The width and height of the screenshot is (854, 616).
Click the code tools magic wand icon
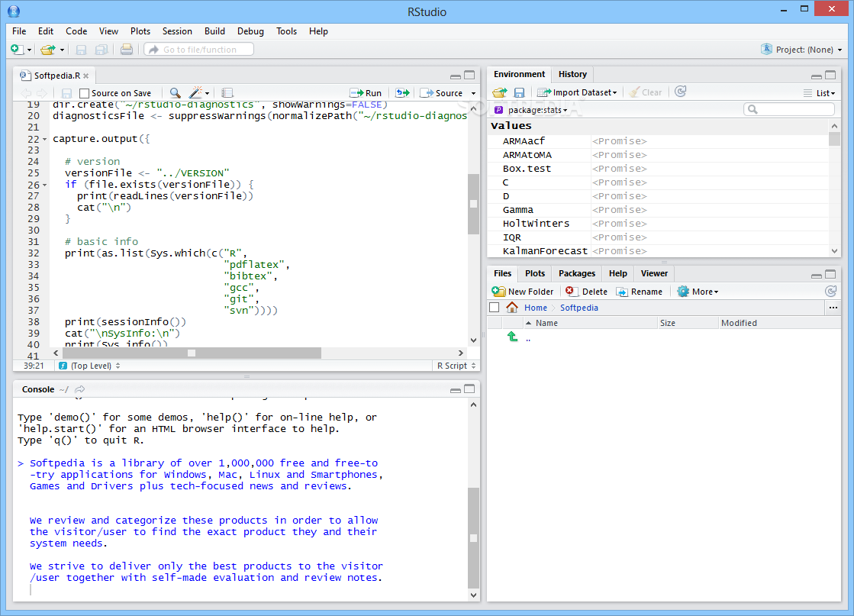pos(195,92)
